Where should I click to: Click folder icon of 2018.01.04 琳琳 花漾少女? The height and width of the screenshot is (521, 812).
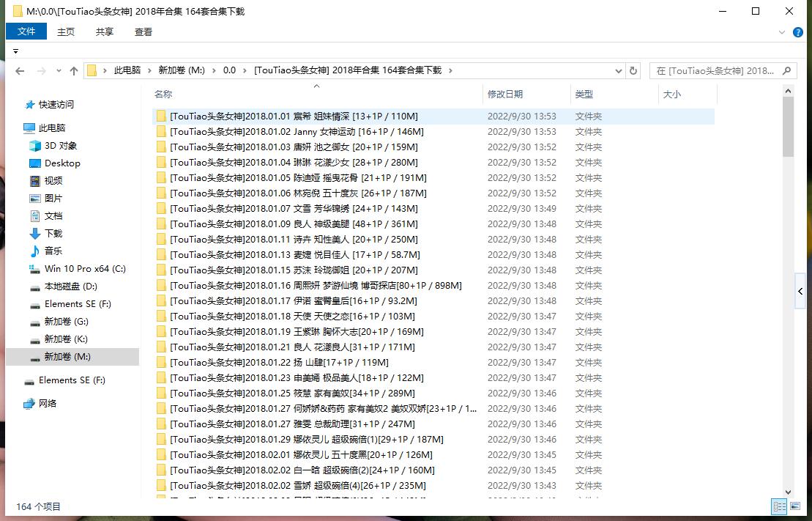click(x=161, y=162)
